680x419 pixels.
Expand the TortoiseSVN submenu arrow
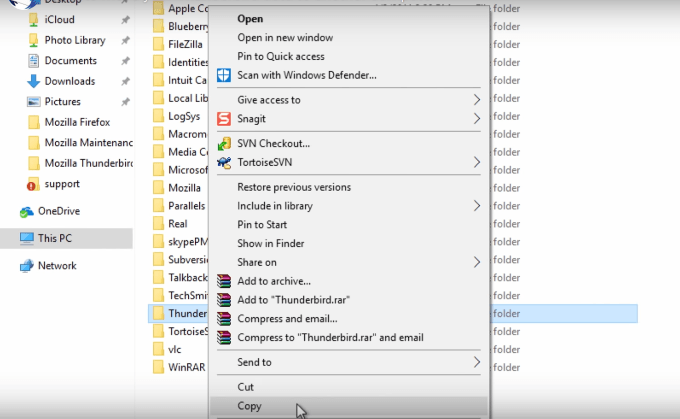click(x=477, y=163)
